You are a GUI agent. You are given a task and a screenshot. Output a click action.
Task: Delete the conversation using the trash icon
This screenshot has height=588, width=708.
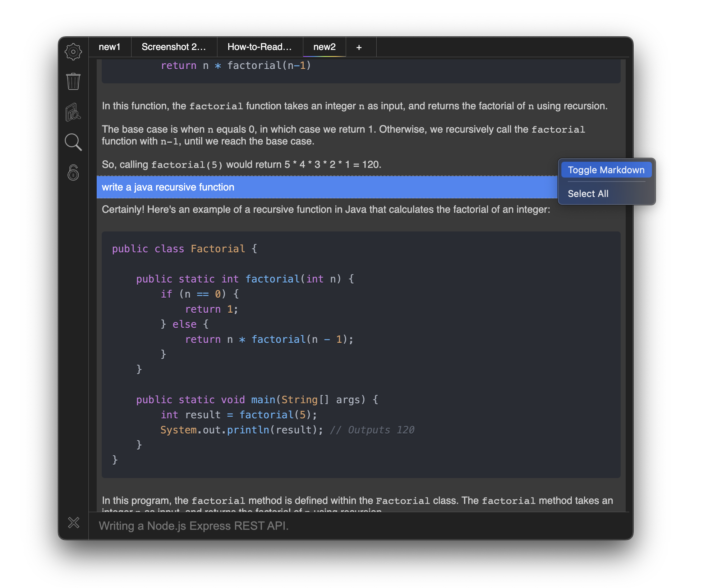click(x=73, y=82)
